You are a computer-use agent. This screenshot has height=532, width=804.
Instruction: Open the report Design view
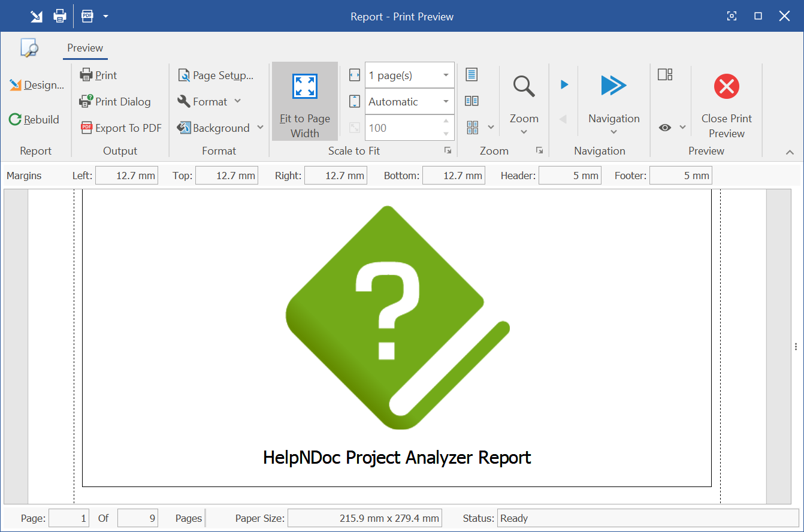(37, 85)
